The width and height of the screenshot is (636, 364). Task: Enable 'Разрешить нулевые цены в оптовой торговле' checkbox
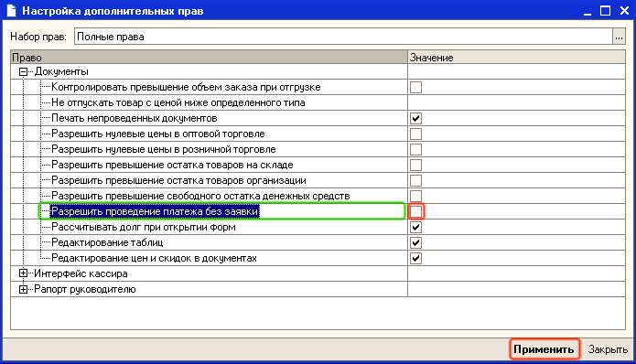(415, 134)
